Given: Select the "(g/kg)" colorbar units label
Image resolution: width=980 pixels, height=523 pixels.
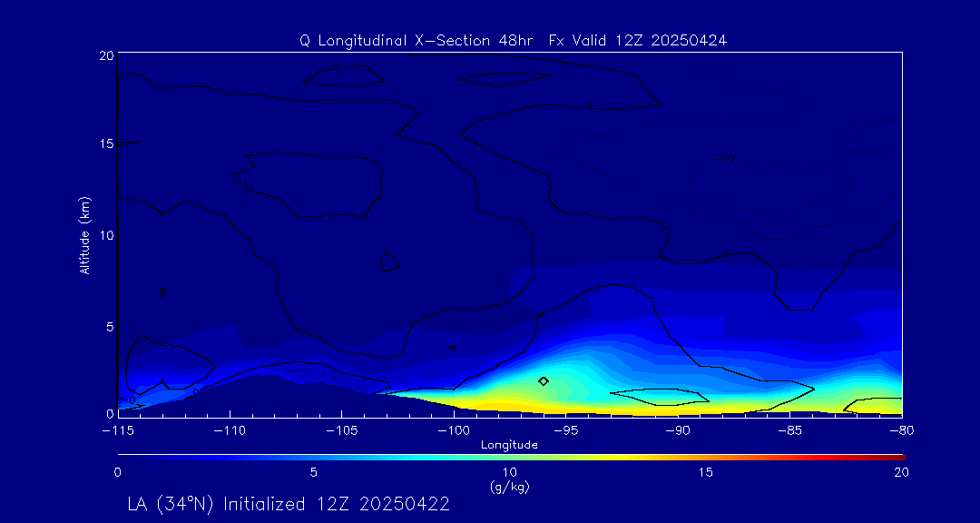Looking at the screenshot, I should (x=509, y=488).
